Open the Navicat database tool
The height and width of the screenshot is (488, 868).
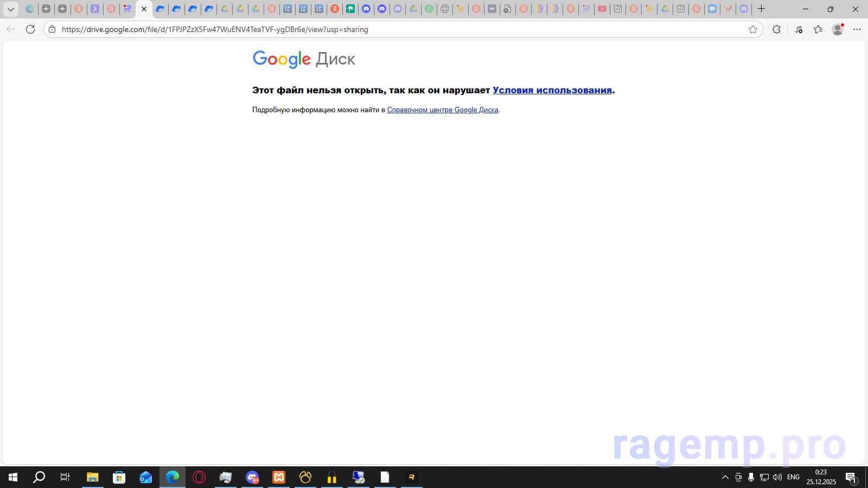click(305, 478)
